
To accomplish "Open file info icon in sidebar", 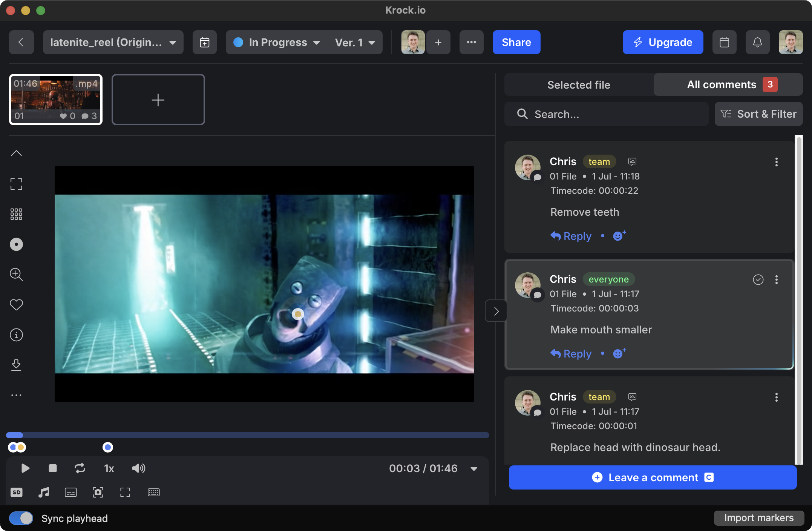I will coord(16,335).
